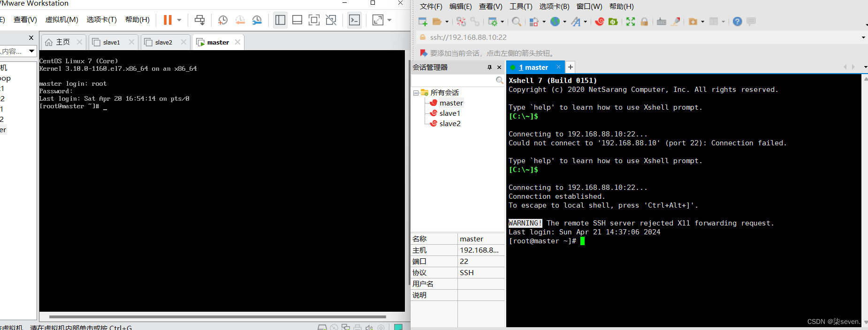Toggle the thumbnail bar view in VMware

[297, 20]
